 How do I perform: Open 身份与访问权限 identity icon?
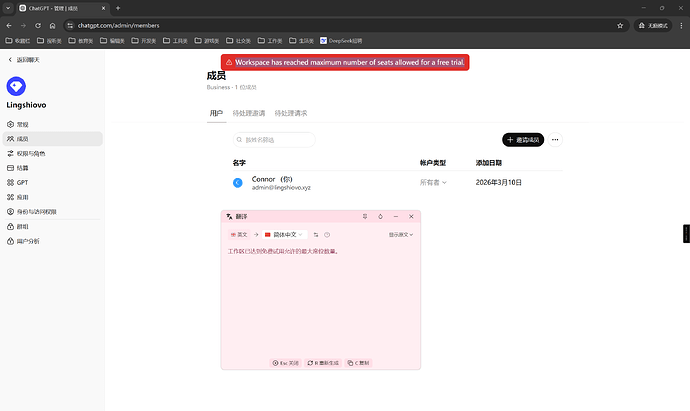tap(11, 212)
